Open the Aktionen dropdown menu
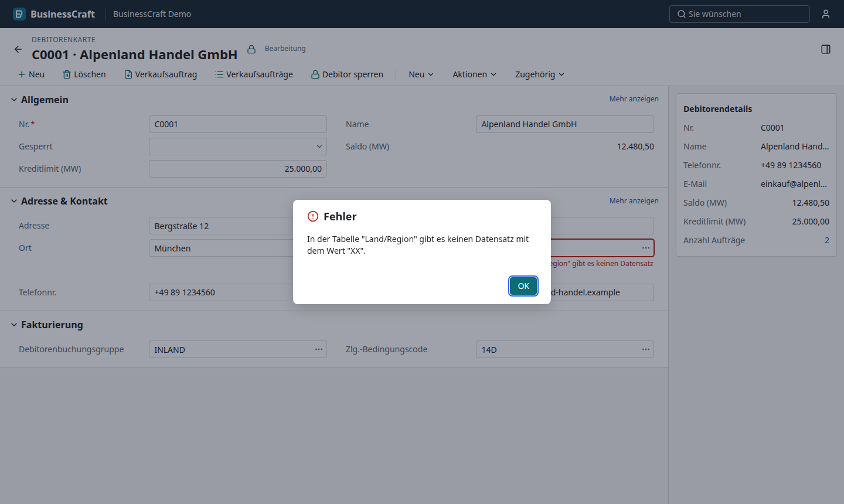Image resolution: width=844 pixels, height=504 pixels. click(474, 74)
